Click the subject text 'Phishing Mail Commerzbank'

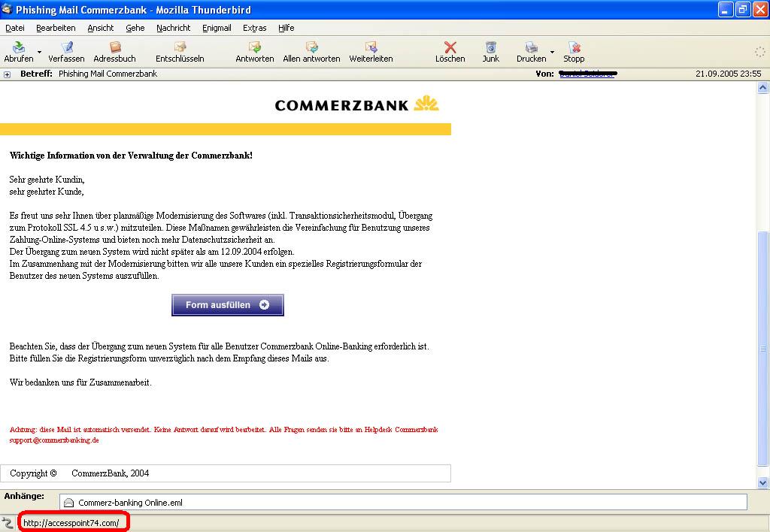click(x=108, y=74)
